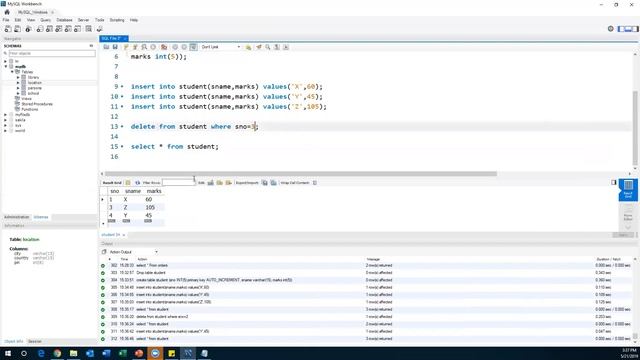This screenshot has height=360, width=640.
Task: Switch to the Object Info tab
Action: [13, 341]
